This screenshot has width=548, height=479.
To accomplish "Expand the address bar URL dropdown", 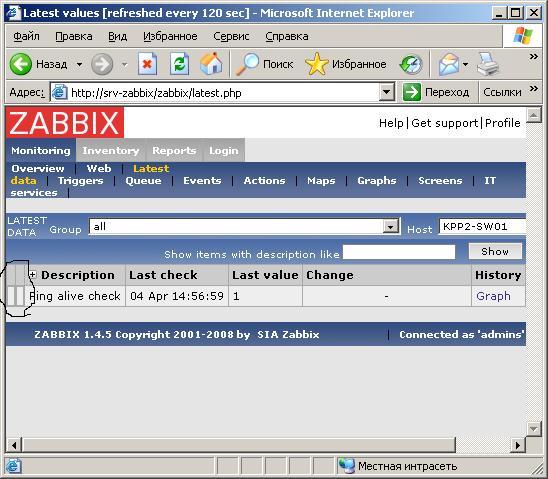I will [387, 92].
